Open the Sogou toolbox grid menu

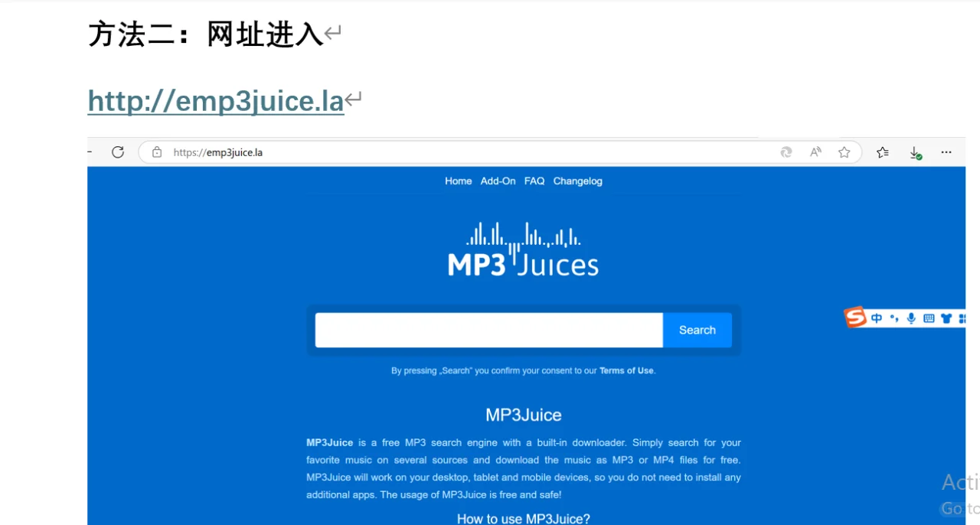click(x=962, y=318)
